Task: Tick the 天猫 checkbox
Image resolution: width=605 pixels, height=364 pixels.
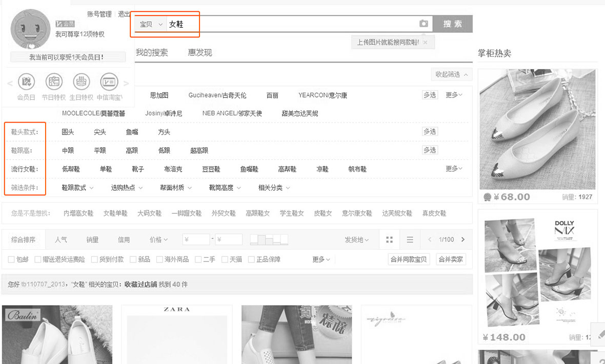Action: (225, 259)
